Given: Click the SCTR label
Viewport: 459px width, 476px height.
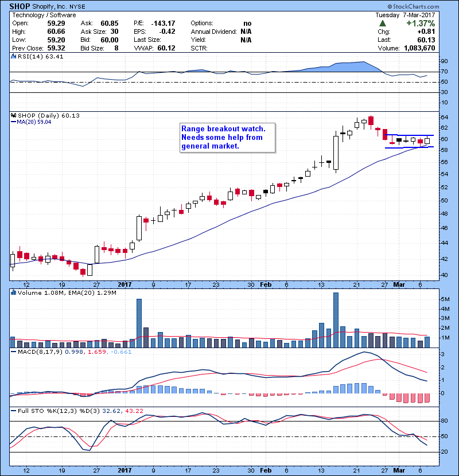Looking at the screenshot, I should click(x=199, y=48).
